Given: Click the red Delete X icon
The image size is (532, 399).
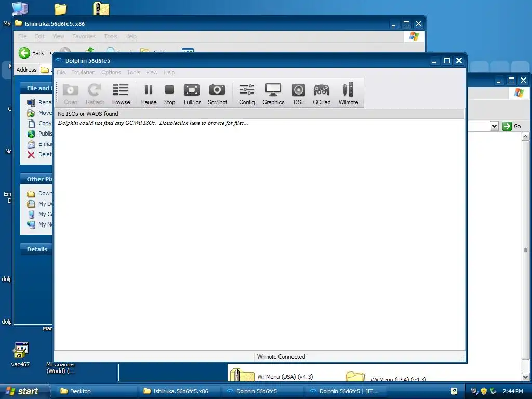Looking at the screenshot, I should (31, 155).
